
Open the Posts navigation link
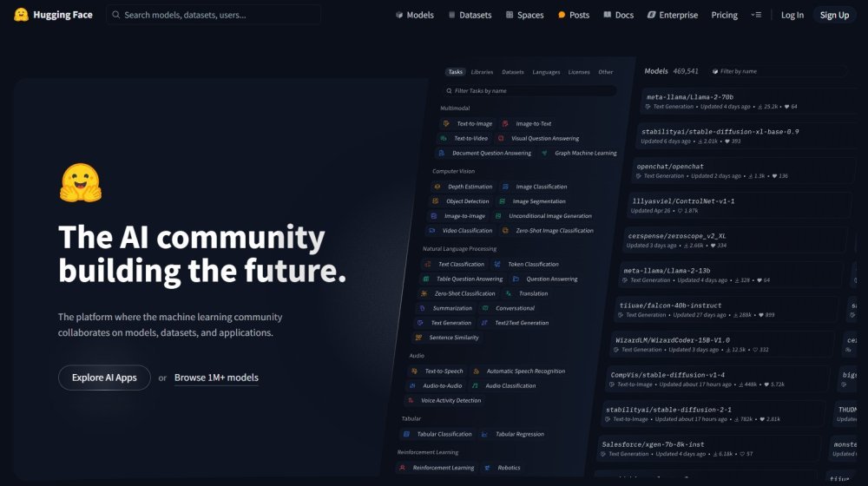pyautogui.click(x=574, y=15)
